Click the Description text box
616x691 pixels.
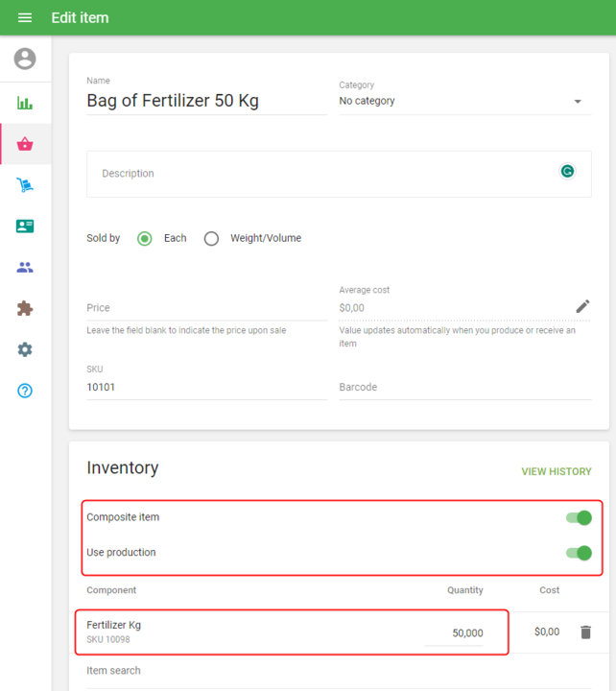pyautogui.click(x=326, y=174)
